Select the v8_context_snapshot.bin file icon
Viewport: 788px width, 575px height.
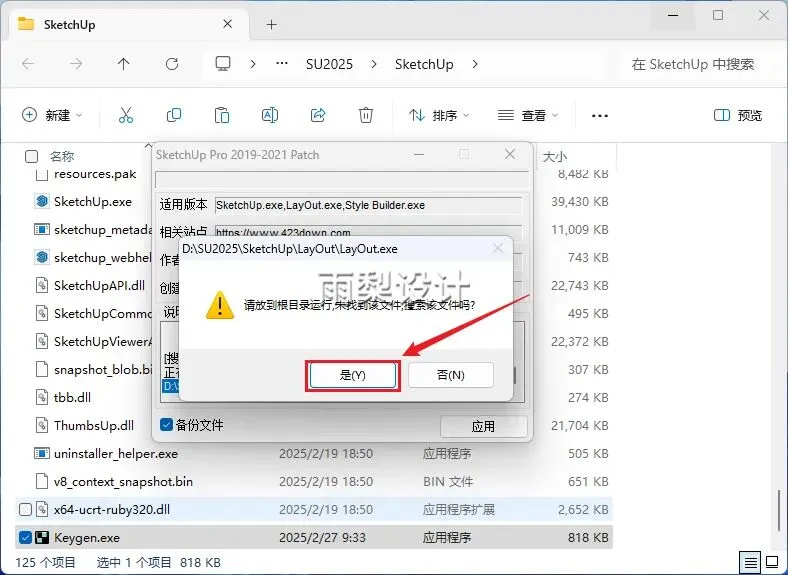[x=42, y=482]
